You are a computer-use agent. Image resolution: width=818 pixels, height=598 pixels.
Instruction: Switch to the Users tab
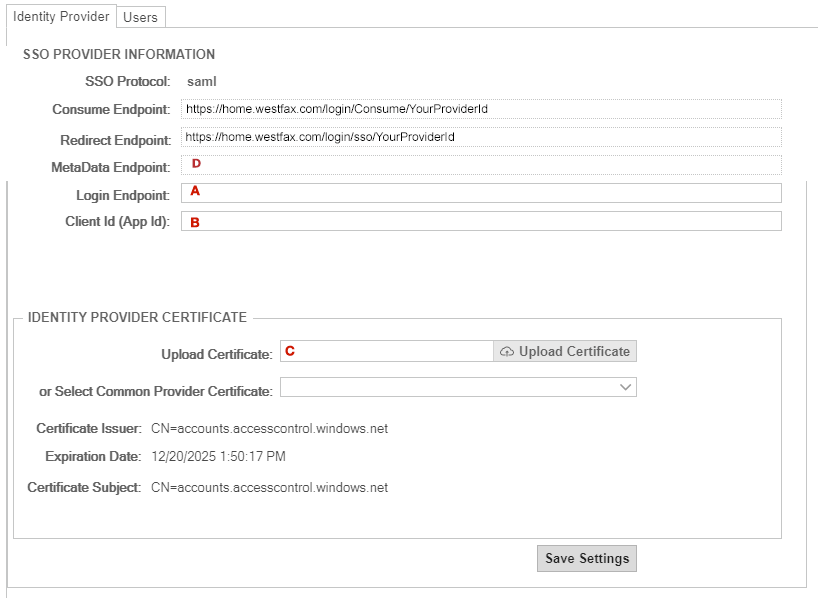[x=140, y=17]
